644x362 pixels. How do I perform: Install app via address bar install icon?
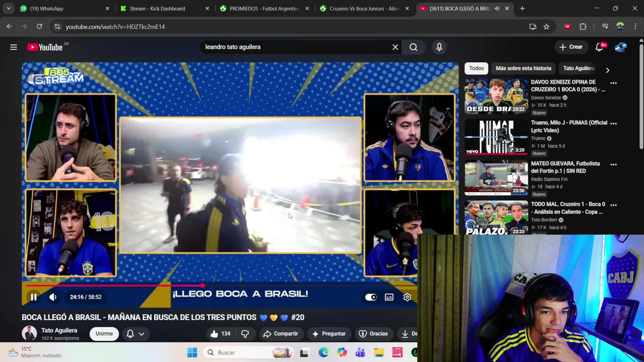(533, 27)
